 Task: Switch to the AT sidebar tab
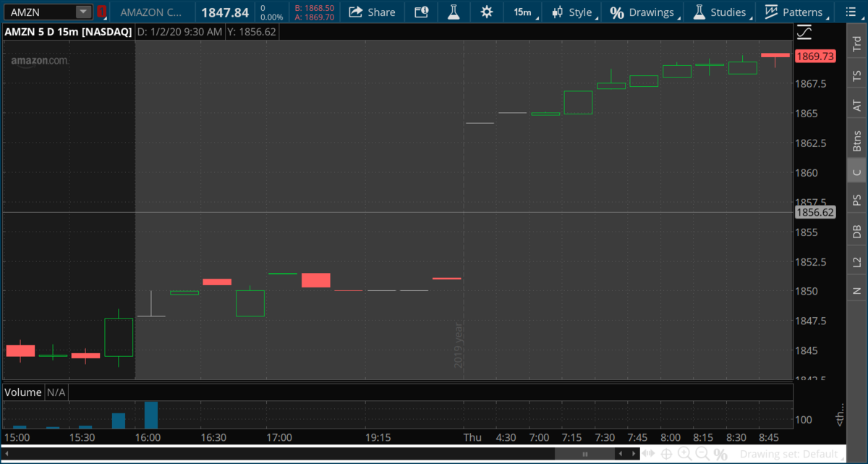point(857,106)
